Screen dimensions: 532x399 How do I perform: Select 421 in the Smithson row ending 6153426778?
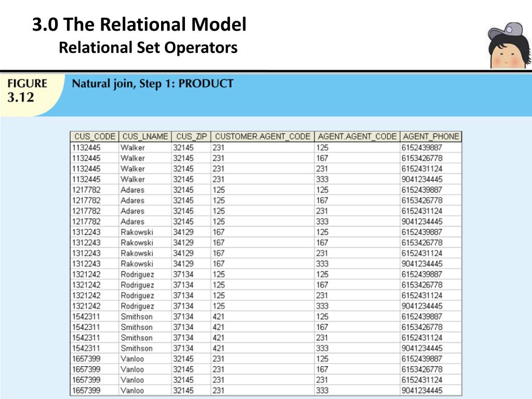coord(219,327)
